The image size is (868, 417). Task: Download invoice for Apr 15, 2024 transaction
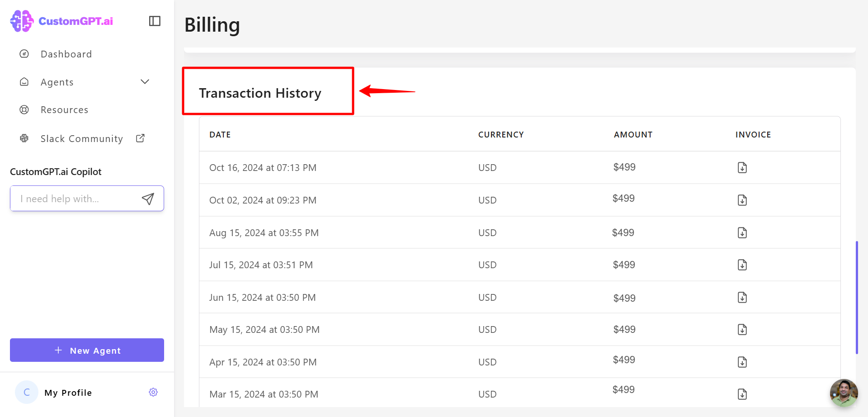click(x=742, y=362)
